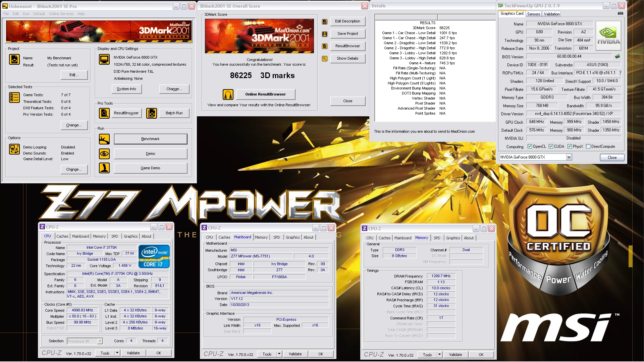Screen dimensions: 644x362
Task: Click the 3DMark2001 banner in the main window
Action: (x=99, y=32)
